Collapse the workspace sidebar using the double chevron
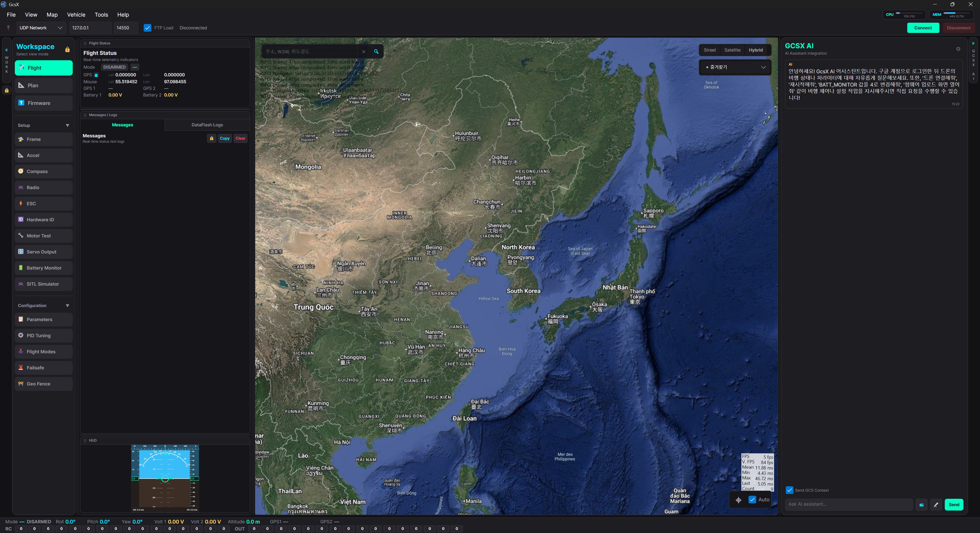The height and width of the screenshot is (533, 980). pos(6,50)
